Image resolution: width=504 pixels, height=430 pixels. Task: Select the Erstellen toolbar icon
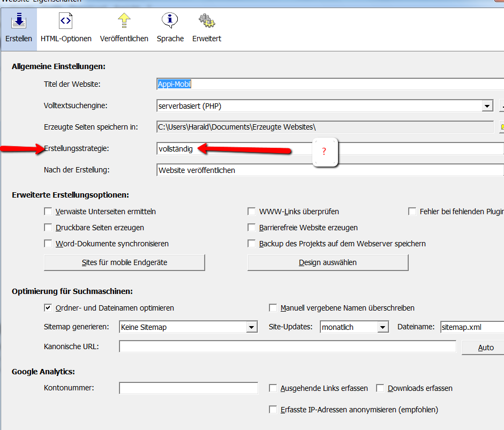[19, 28]
